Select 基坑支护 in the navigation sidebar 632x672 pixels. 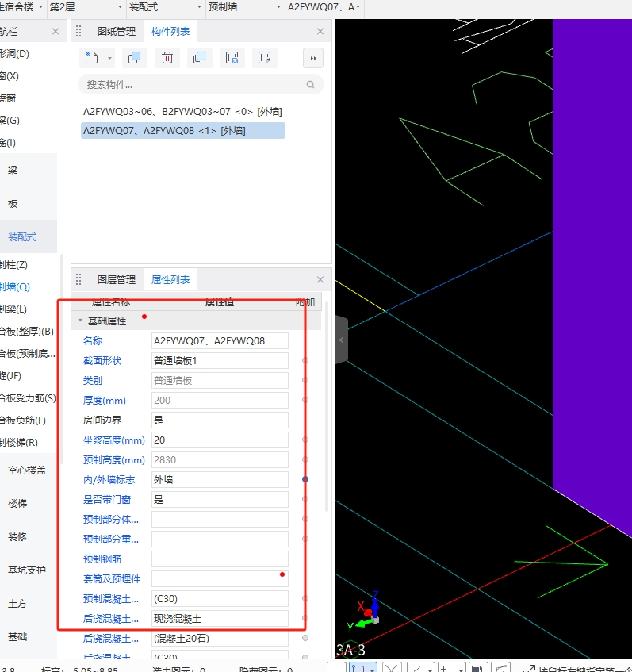click(x=27, y=570)
